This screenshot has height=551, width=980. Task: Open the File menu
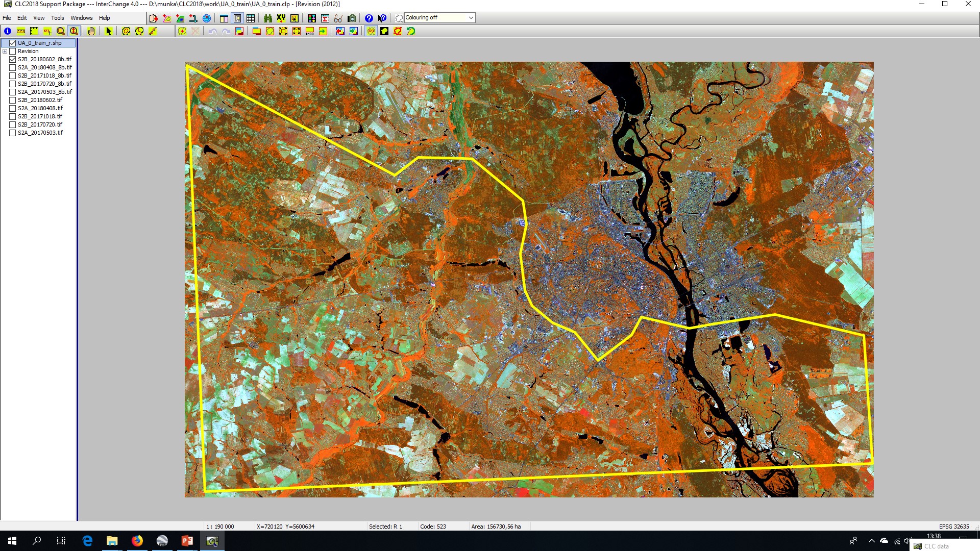[7, 18]
